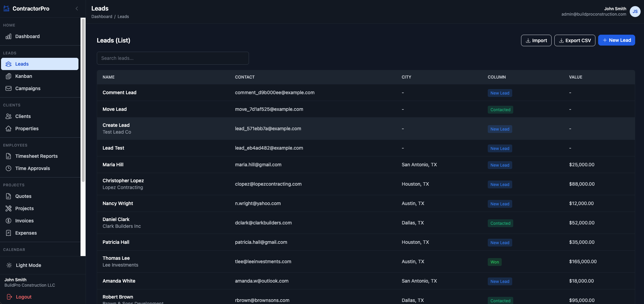Open Create Lead from Test Lead Co
The height and width of the screenshot is (304, 644).
(366, 129)
